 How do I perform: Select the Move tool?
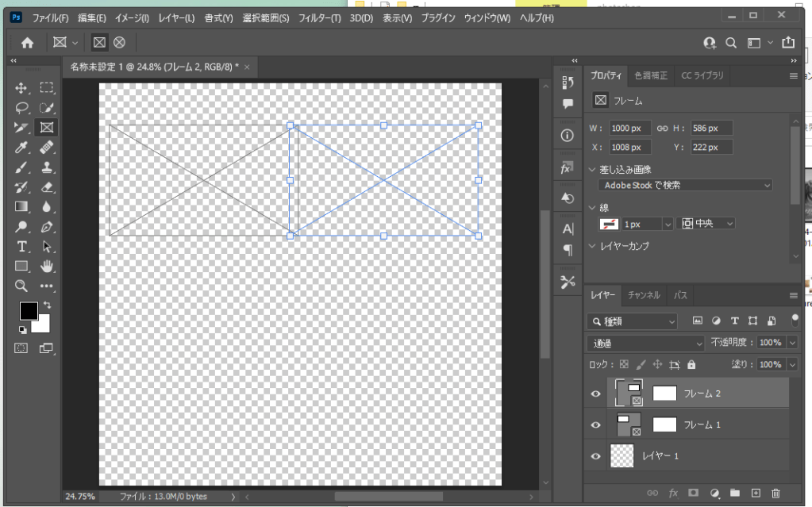[21, 87]
